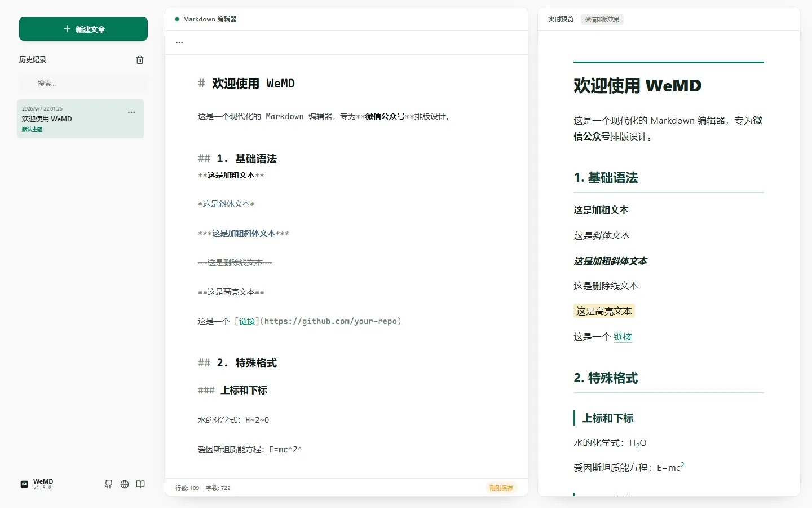Click the '***这是加粗斜体文本***' editor line
This screenshot has width=812, height=508.
[244, 234]
